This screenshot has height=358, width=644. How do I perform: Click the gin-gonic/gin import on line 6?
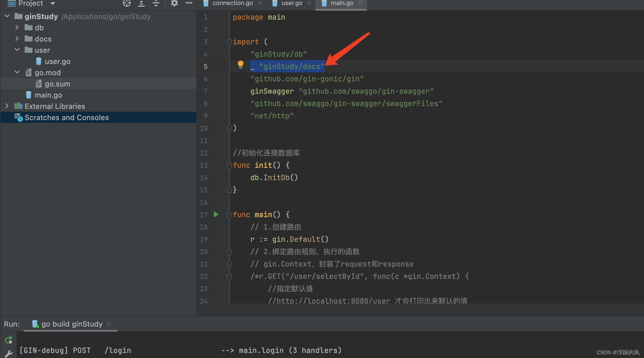pyautogui.click(x=307, y=79)
